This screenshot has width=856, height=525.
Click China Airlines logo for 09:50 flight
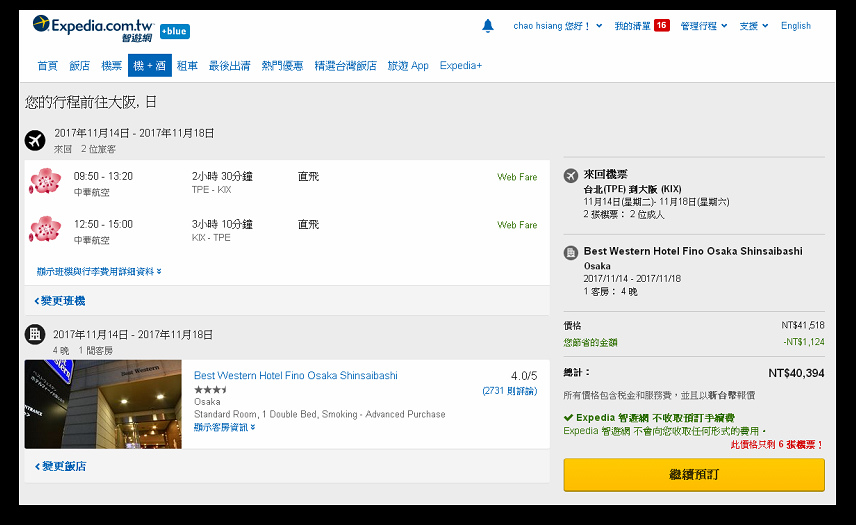(45, 182)
